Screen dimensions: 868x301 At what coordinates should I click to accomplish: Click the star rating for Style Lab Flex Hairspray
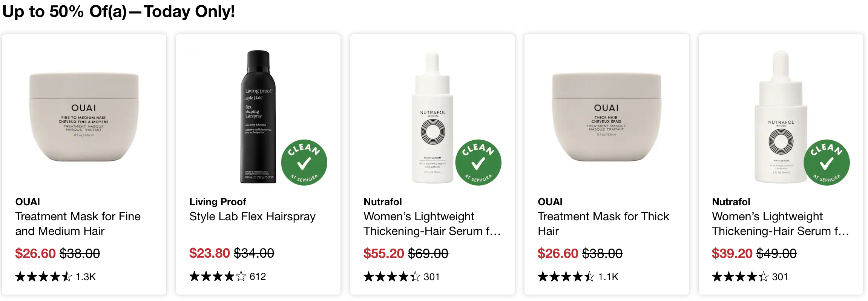218,276
